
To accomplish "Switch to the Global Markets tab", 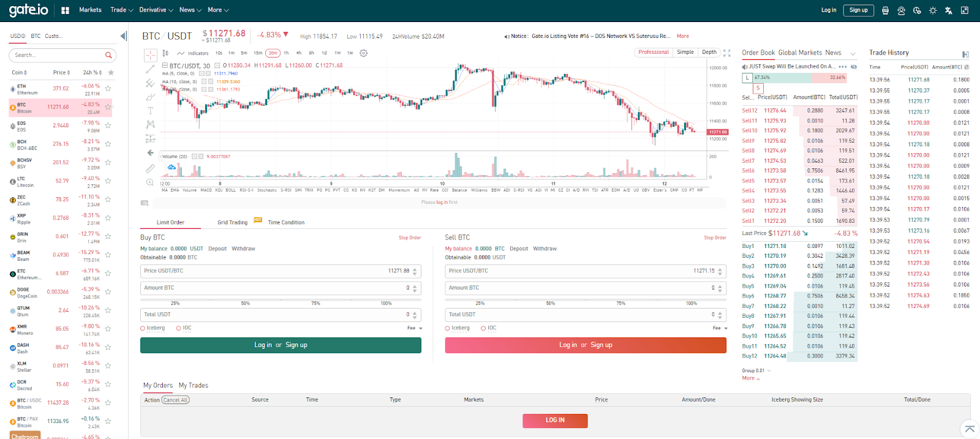I will point(800,53).
